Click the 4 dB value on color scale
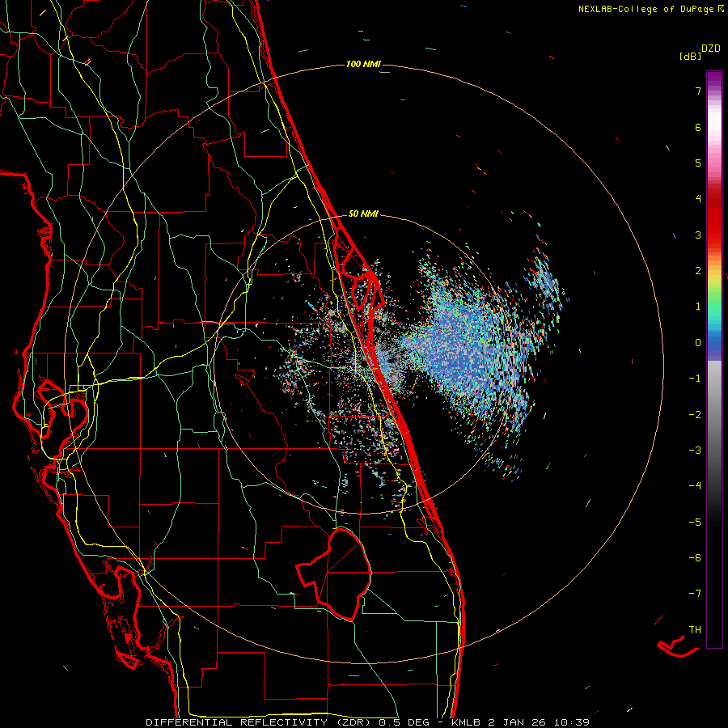Screen dimensions: 728x728 click(x=698, y=199)
